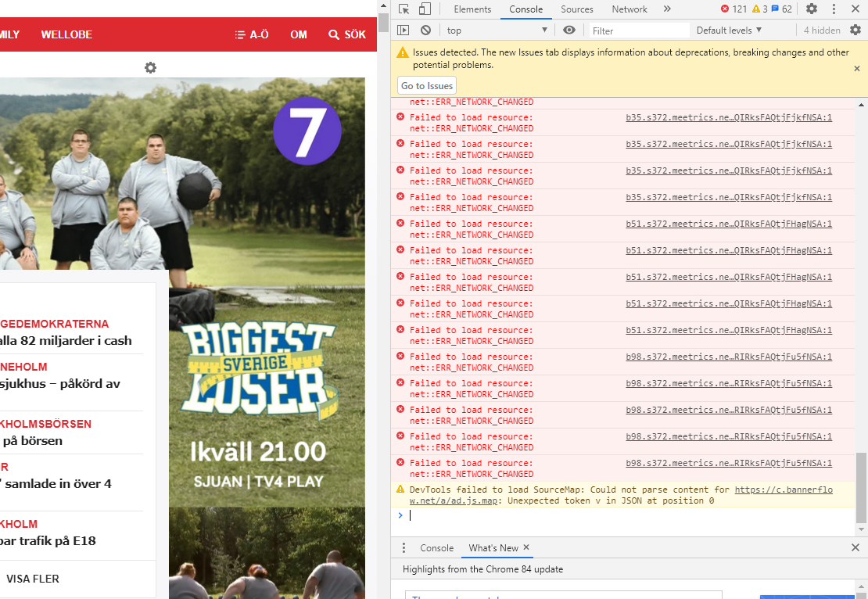Switch to the Network tab
The image size is (868, 599).
629,9
